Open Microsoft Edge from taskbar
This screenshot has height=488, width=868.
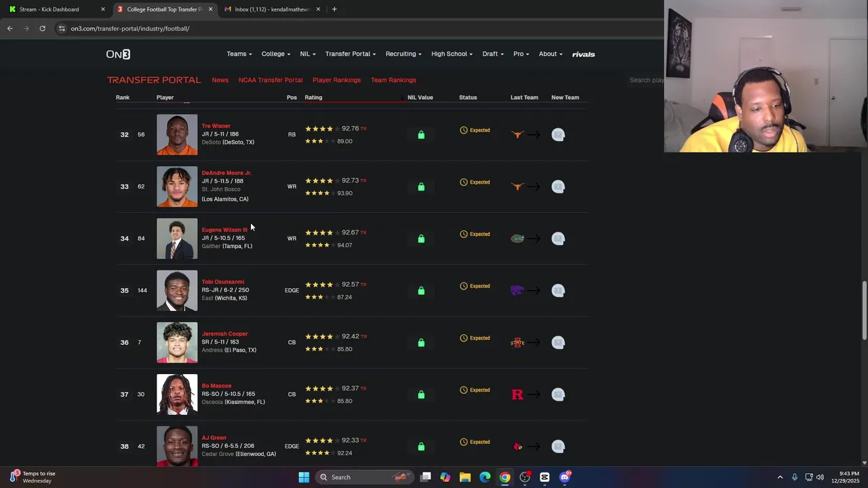click(x=485, y=477)
